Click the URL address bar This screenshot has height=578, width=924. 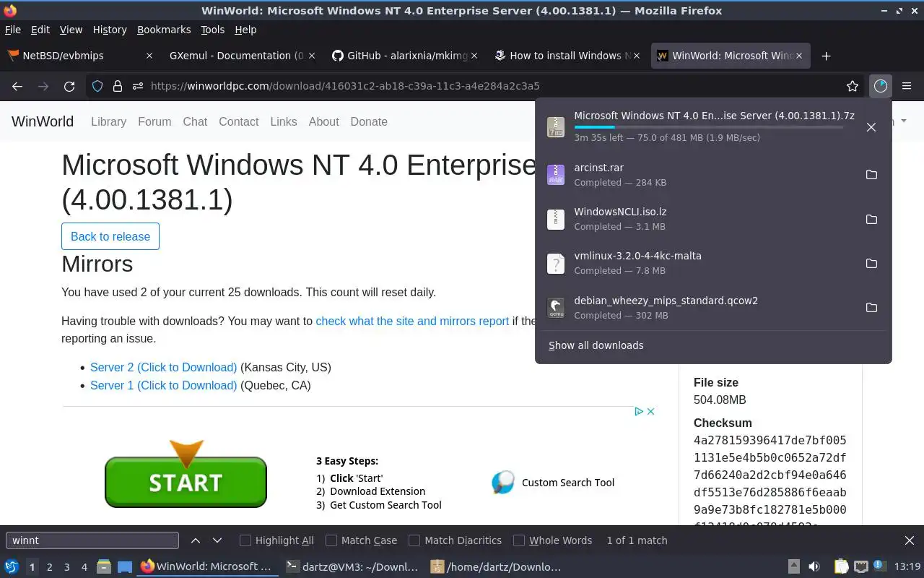point(476,86)
